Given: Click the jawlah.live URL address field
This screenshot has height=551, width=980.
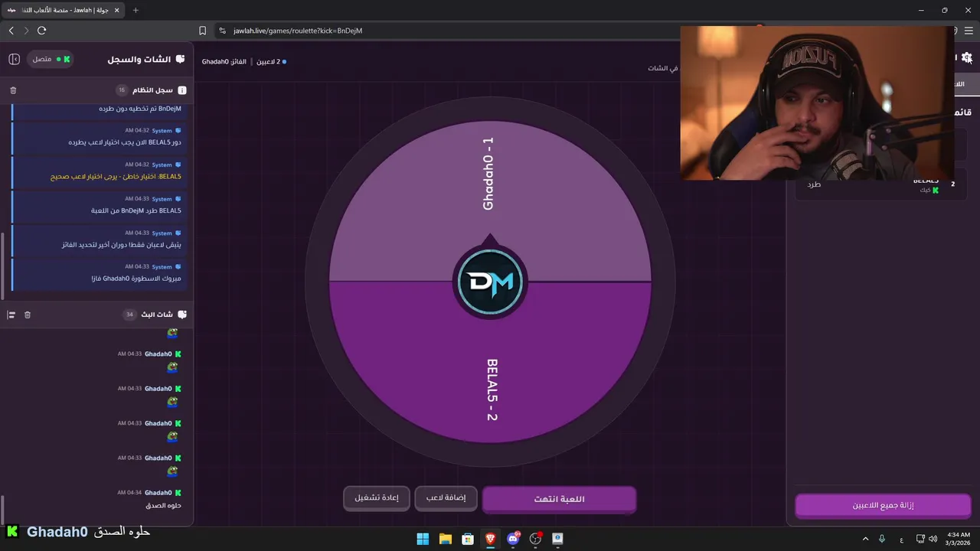Looking at the screenshot, I should 298,31.
